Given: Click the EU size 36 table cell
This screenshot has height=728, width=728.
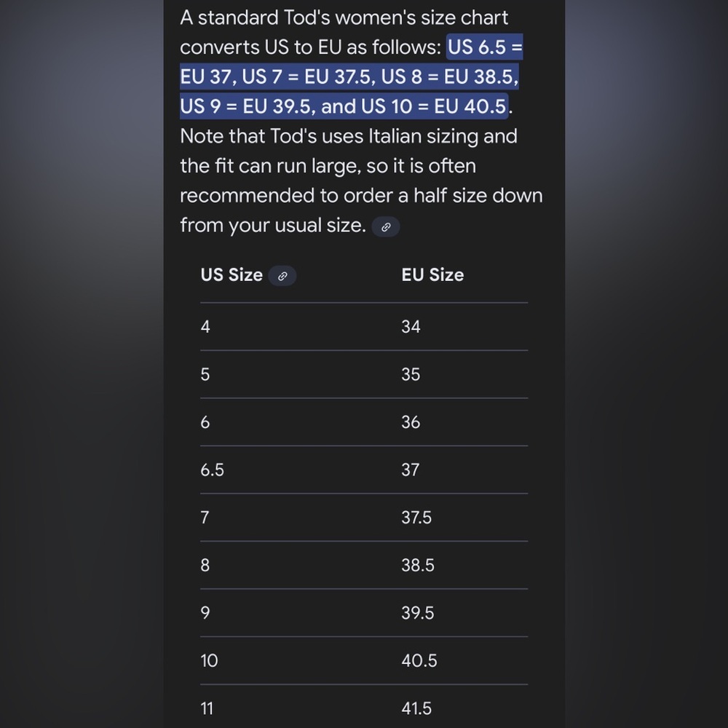Looking at the screenshot, I should 411,422.
